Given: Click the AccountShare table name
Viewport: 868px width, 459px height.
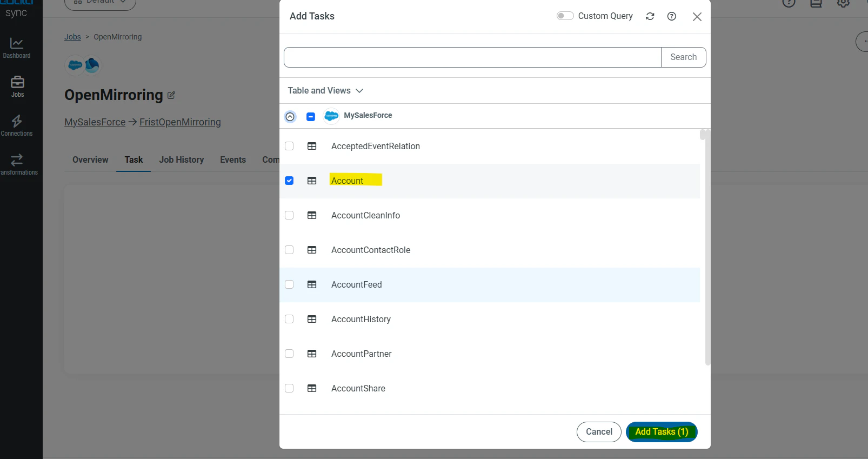Looking at the screenshot, I should (x=358, y=389).
